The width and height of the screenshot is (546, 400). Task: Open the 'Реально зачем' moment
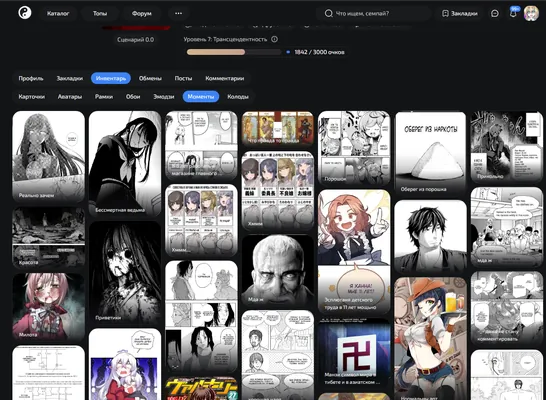click(x=48, y=157)
